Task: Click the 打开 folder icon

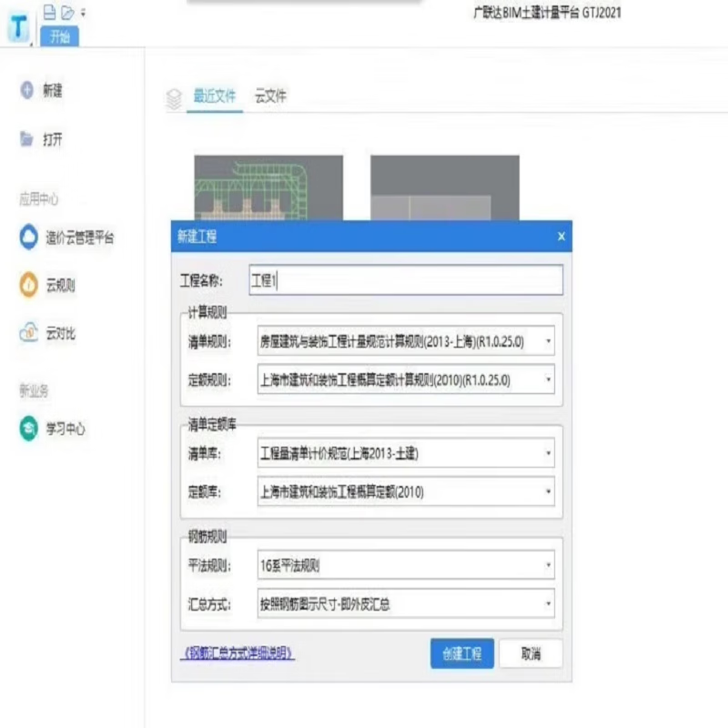Action: 26,138
